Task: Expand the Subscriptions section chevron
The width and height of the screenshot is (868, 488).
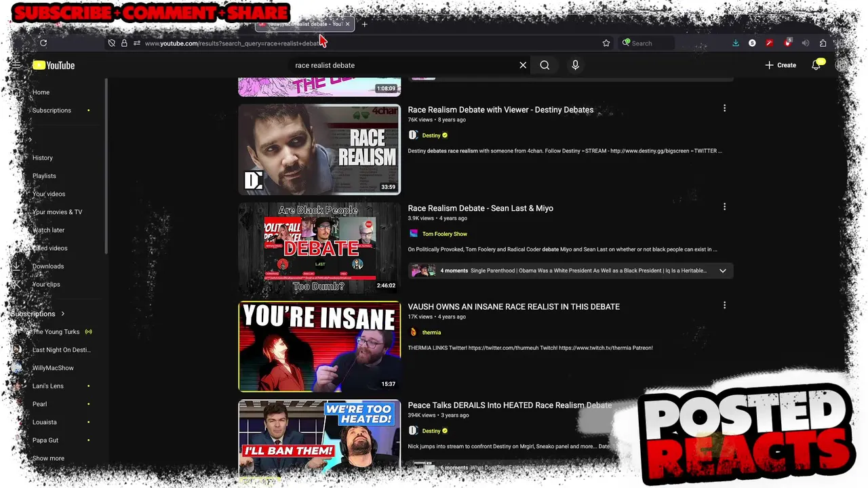Action: click(x=62, y=314)
